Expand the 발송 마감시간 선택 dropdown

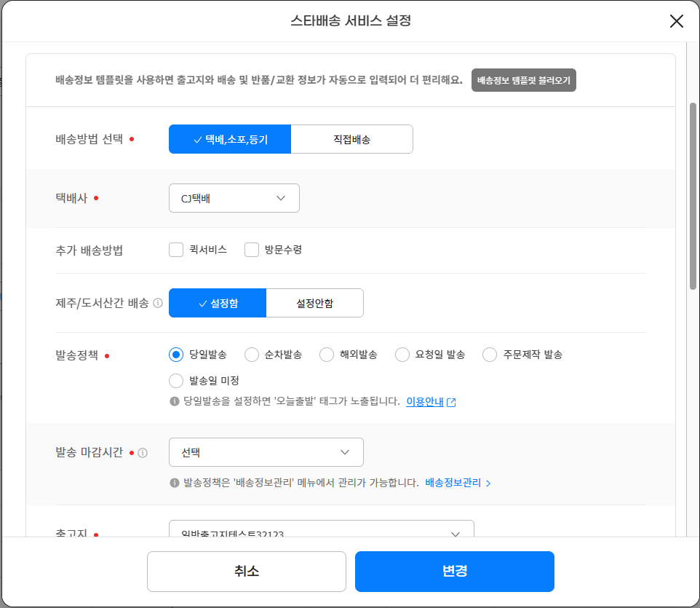[x=266, y=452]
